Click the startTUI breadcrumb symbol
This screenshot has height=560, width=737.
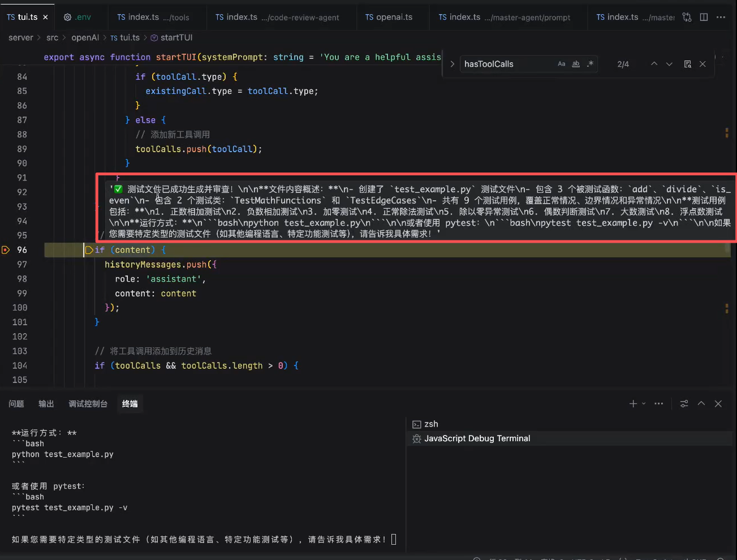171,37
